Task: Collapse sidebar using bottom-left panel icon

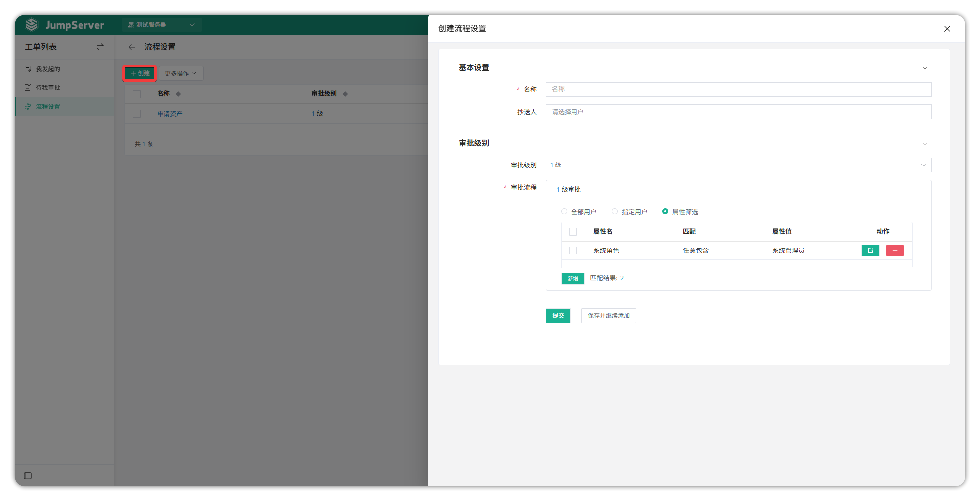Action: (28, 476)
